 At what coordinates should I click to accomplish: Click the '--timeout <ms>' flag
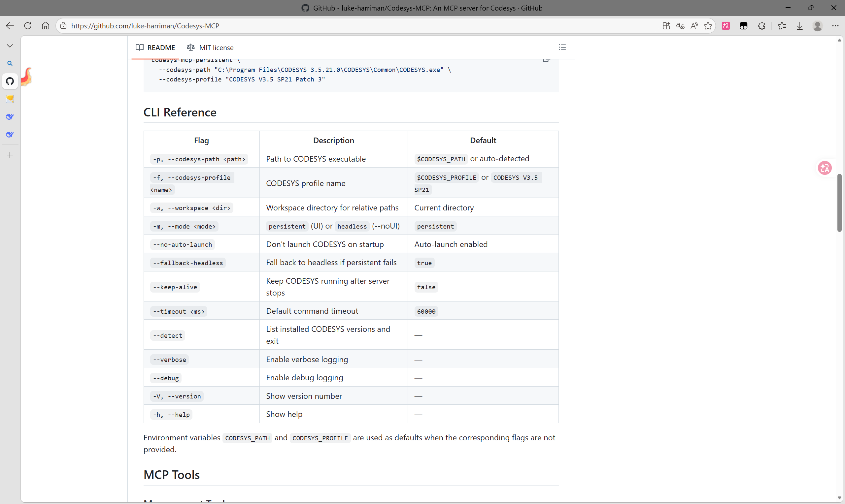click(x=179, y=311)
